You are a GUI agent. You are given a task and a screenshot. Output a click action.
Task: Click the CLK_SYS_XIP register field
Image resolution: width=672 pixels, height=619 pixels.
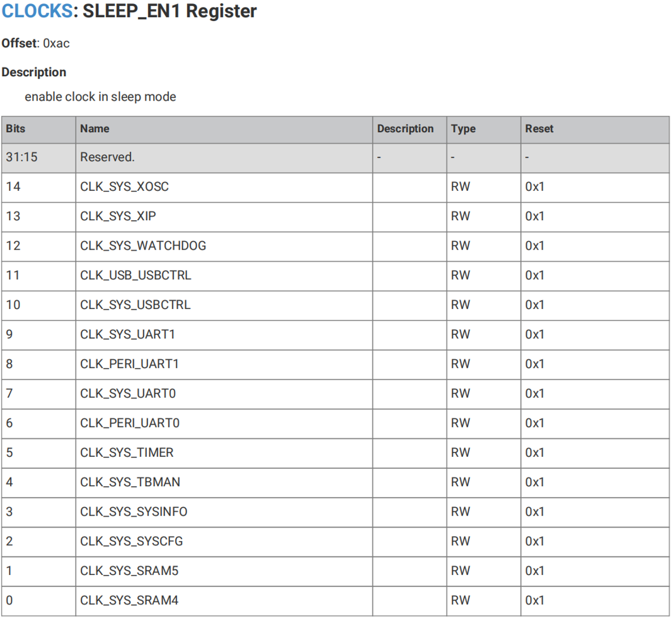(118, 216)
